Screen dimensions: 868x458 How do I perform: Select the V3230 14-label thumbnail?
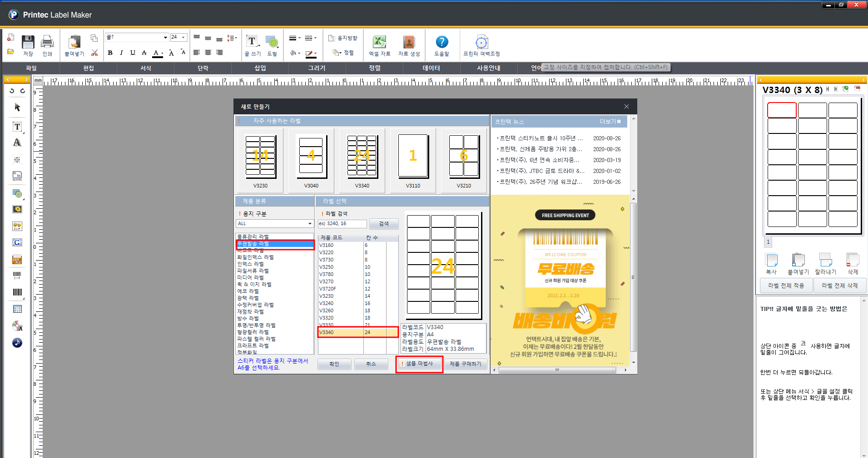[260, 160]
